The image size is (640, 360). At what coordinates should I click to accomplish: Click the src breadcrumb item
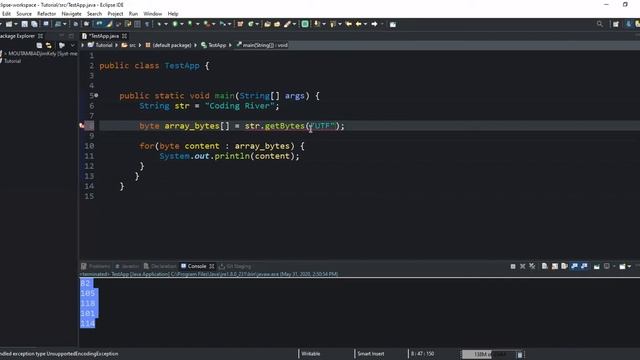coord(129,45)
